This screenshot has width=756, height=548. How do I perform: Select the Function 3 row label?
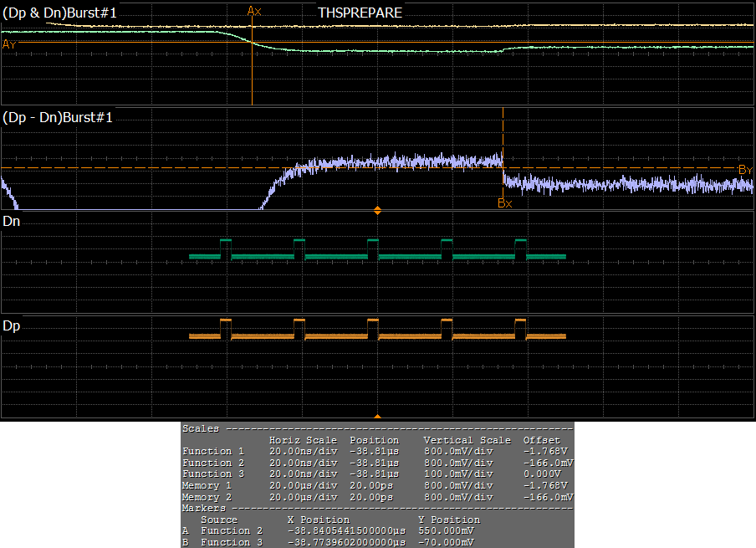point(212,474)
